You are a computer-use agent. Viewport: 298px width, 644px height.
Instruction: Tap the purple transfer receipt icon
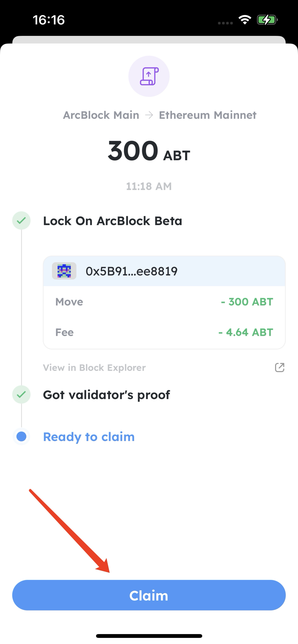click(149, 76)
